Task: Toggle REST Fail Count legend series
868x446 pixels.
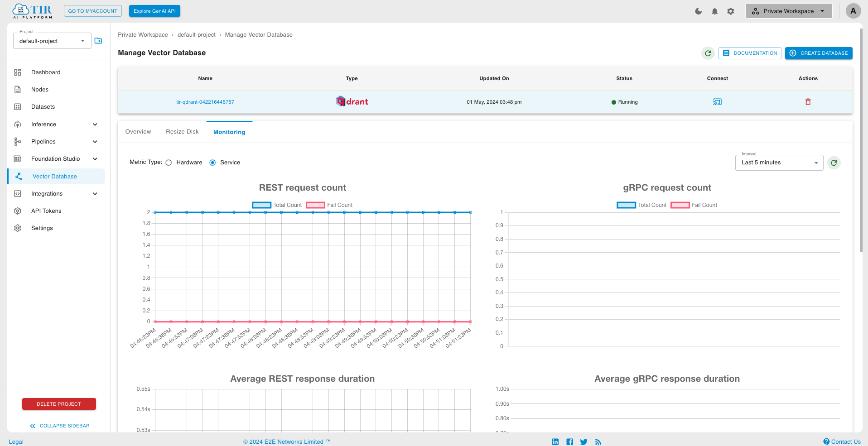Action: click(329, 205)
